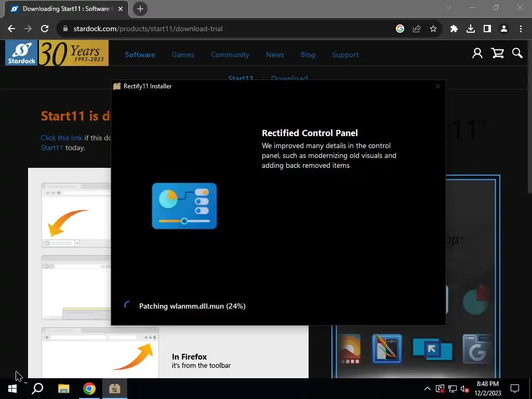Open the notification center icon
Image resolution: width=532 pixels, height=399 pixels.
click(x=515, y=389)
